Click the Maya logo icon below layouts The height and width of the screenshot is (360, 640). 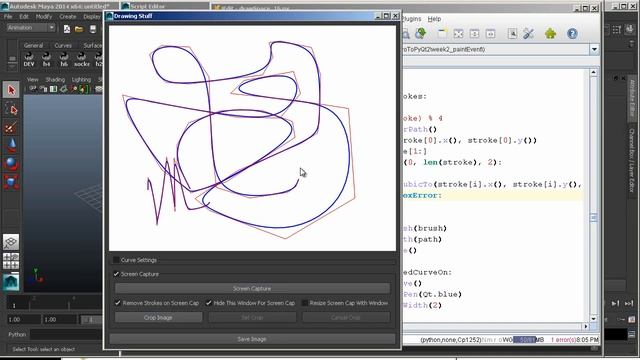point(11,281)
